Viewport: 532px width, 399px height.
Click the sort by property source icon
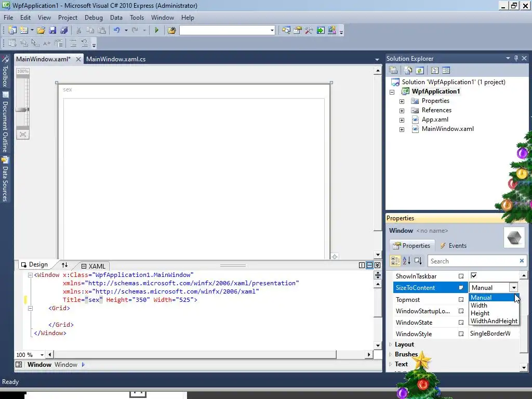click(x=418, y=261)
